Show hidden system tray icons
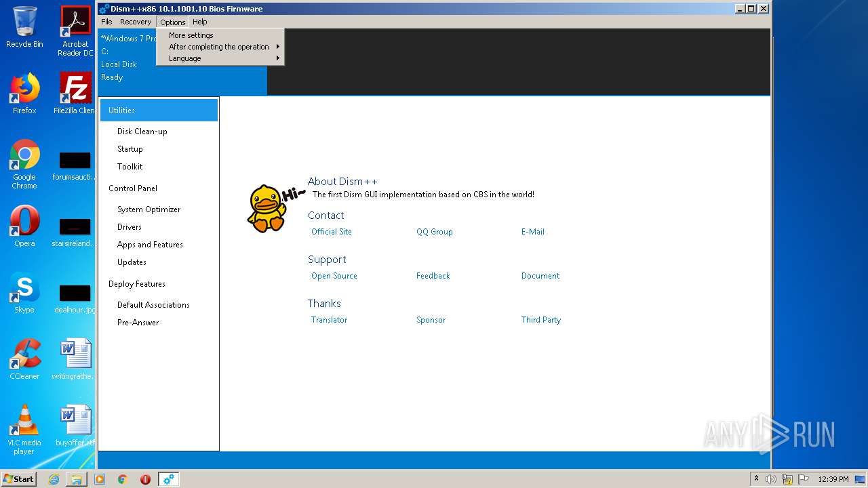This screenshot has width=868, height=488. [x=756, y=479]
